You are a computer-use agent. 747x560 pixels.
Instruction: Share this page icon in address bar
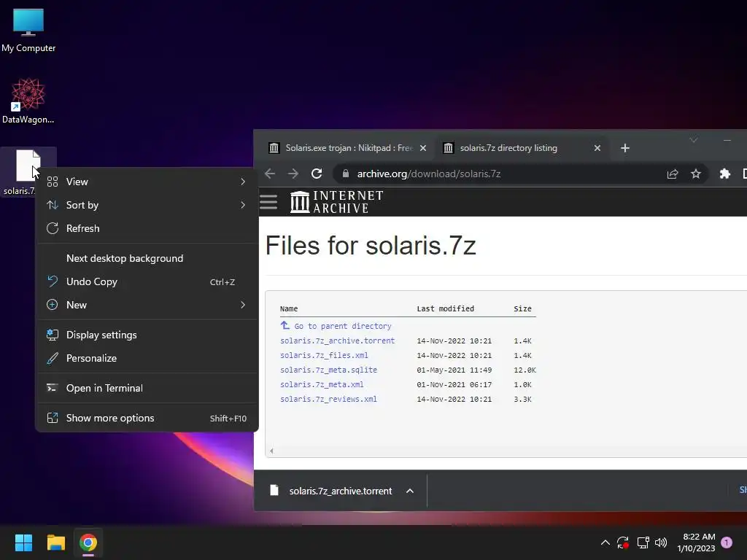pos(672,174)
